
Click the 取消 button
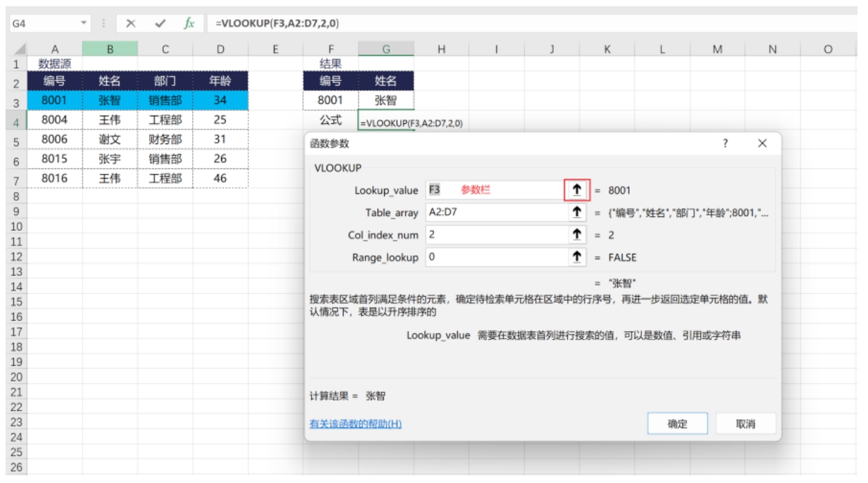(x=745, y=424)
